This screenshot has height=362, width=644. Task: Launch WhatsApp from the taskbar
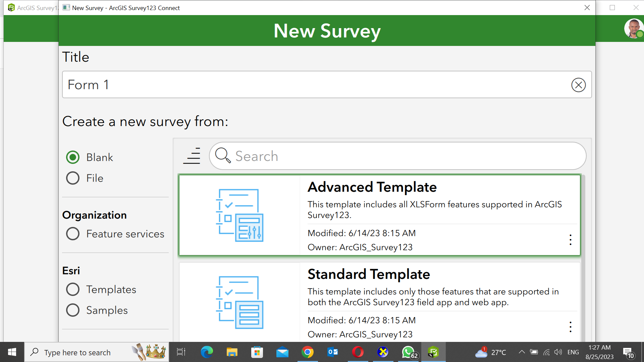click(x=408, y=352)
